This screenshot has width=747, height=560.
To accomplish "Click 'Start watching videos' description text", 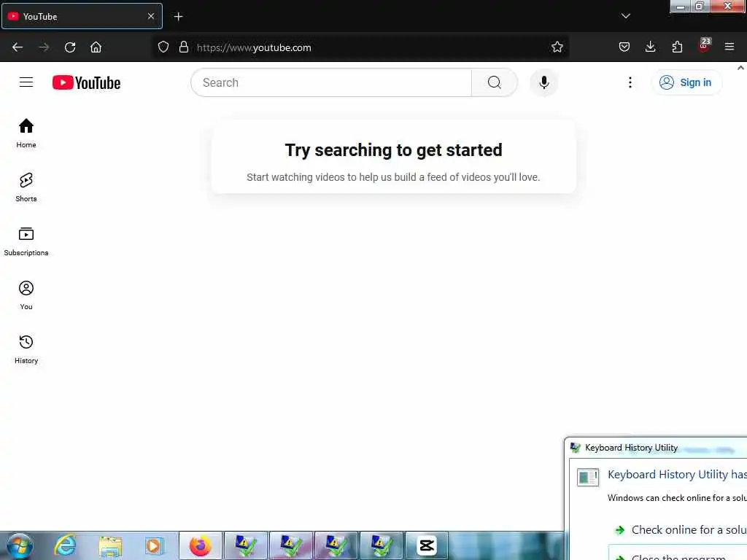I will (x=393, y=177).
